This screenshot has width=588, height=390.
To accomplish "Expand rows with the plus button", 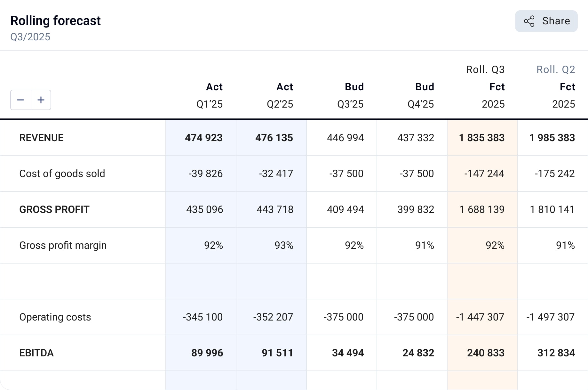I will [41, 100].
